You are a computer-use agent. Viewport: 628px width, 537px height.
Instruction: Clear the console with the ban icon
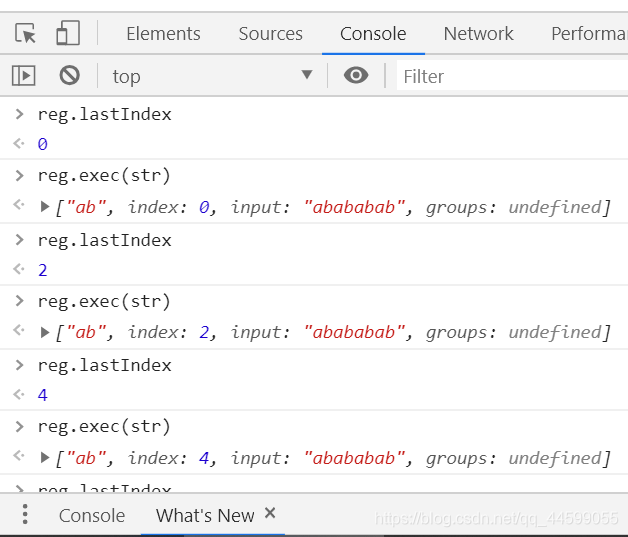coord(70,75)
